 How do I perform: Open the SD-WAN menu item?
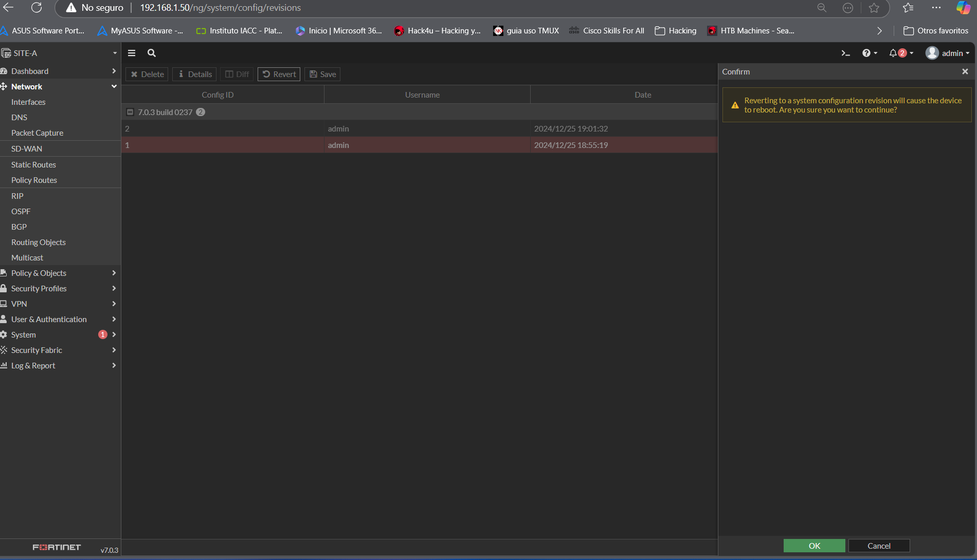click(27, 148)
